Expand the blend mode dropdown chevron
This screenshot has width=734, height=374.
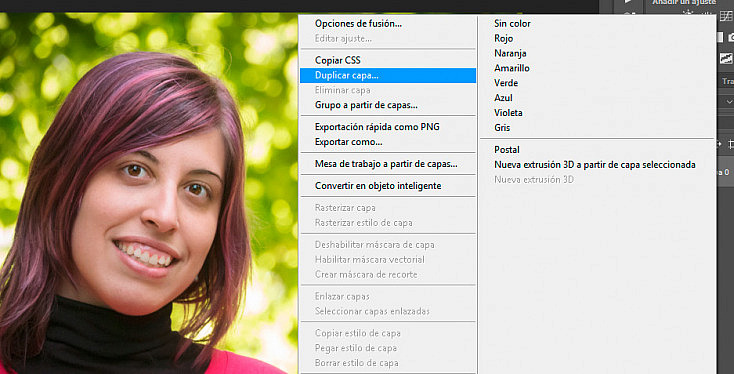tap(729, 102)
